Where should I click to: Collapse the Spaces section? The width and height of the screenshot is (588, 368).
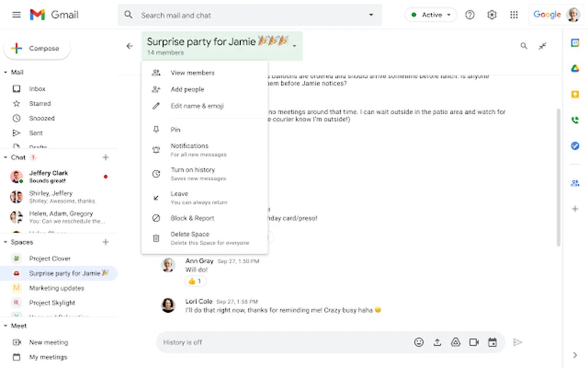6,242
